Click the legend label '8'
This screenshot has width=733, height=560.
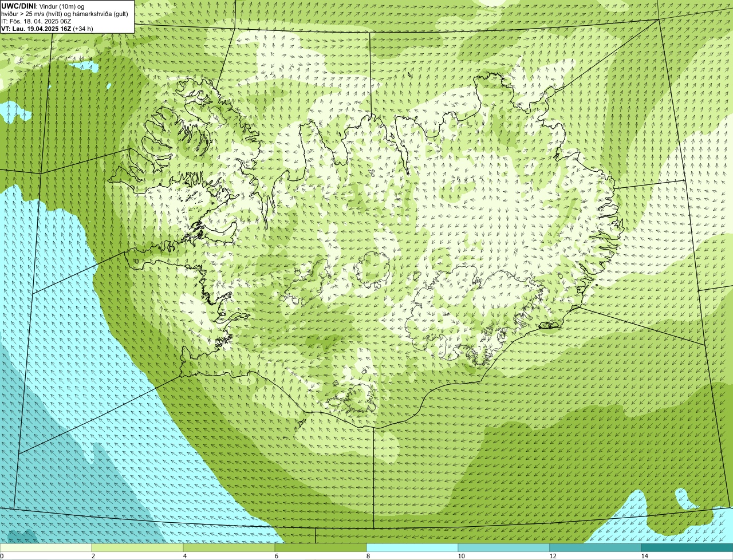[368, 556]
